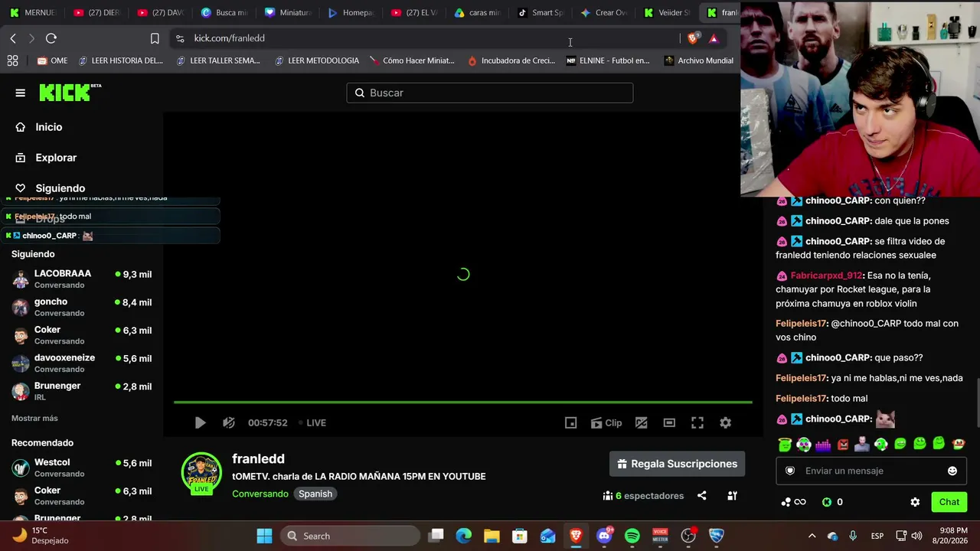
Task: Focus the Buscar search field
Action: point(490,93)
